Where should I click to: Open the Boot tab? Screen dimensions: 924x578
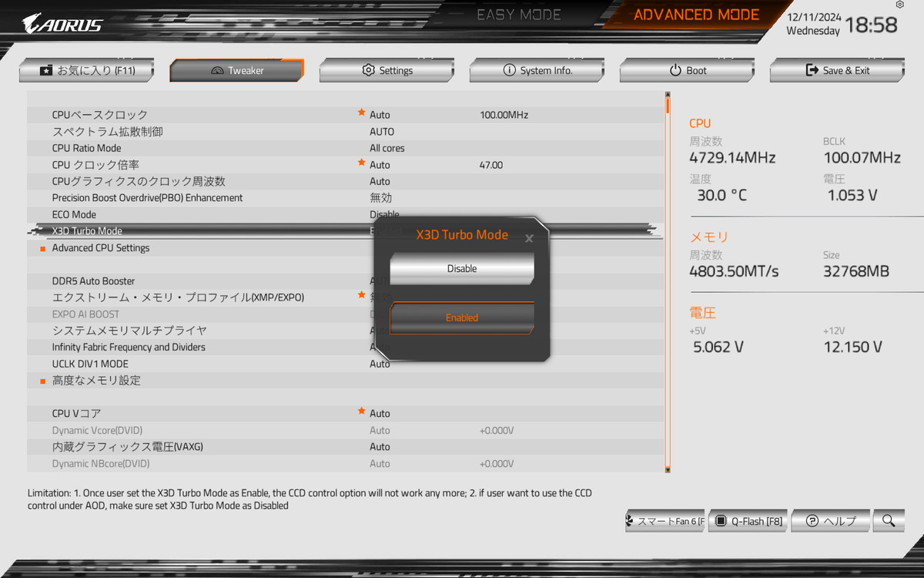(687, 70)
